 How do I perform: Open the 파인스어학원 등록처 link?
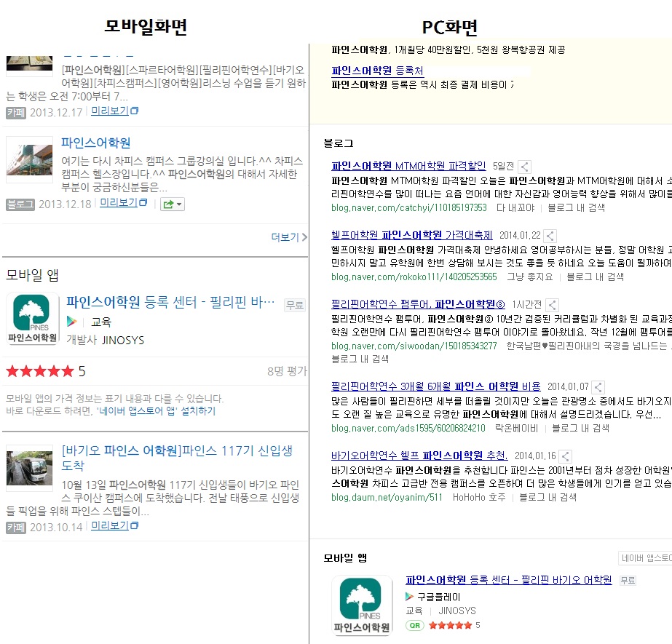377,71
